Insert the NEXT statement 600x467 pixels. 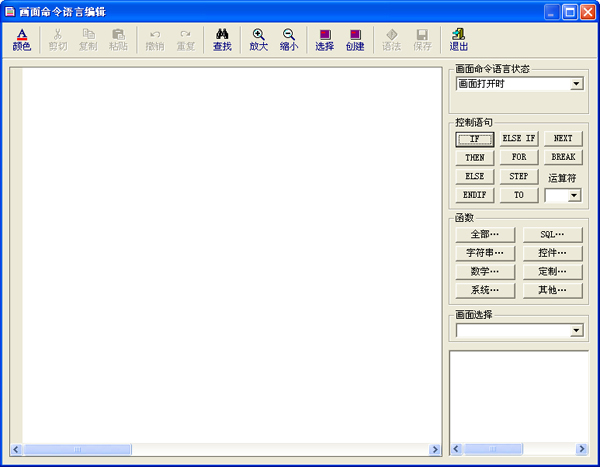point(563,139)
